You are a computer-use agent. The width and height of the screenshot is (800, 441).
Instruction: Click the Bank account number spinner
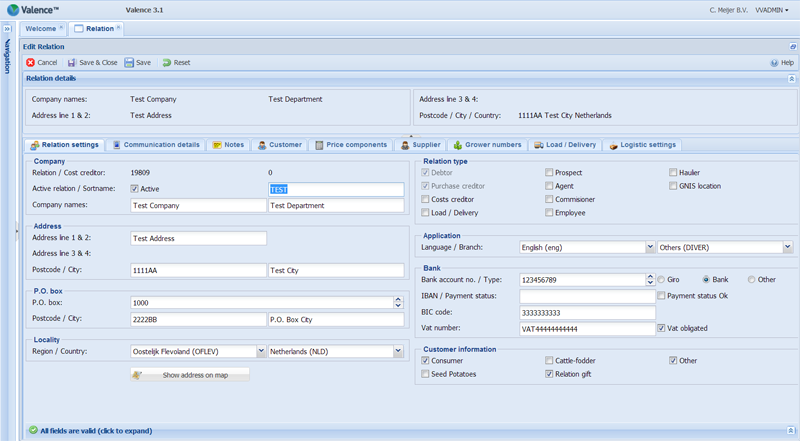651,280
